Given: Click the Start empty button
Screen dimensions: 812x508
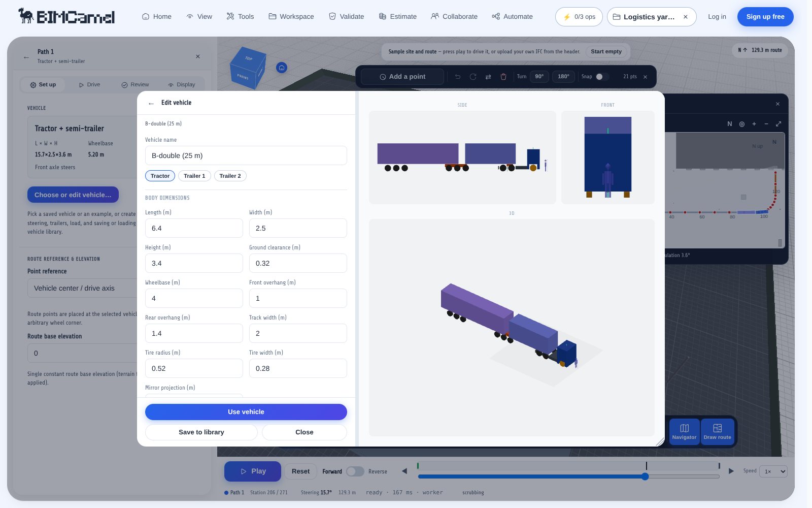Looking at the screenshot, I should pyautogui.click(x=606, y=52).
